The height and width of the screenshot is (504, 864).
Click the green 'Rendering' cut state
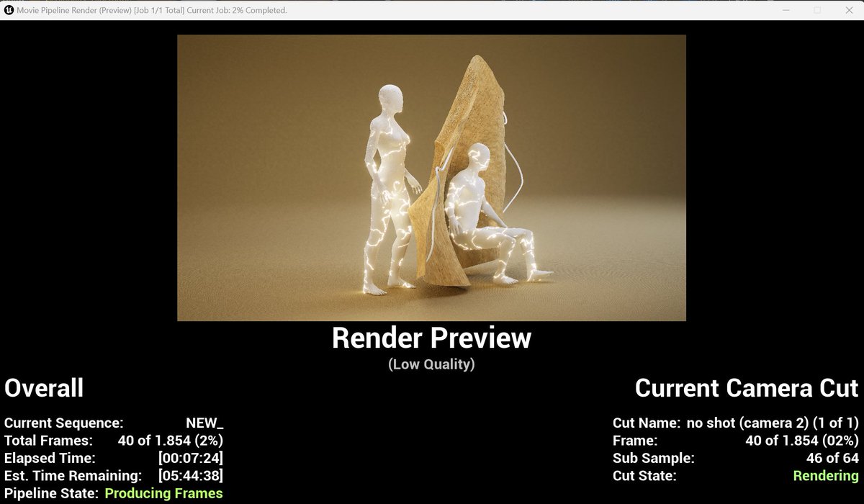click(x=826, y=476)
